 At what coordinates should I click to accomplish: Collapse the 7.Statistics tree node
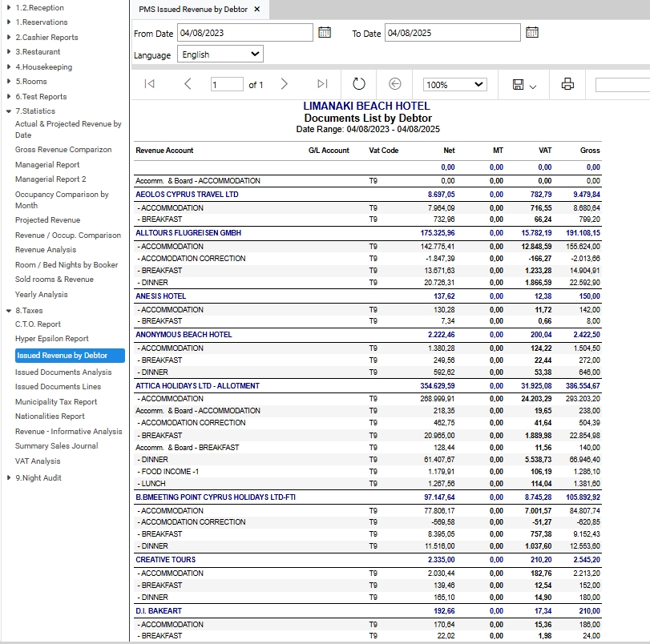(x=9, y=111)
